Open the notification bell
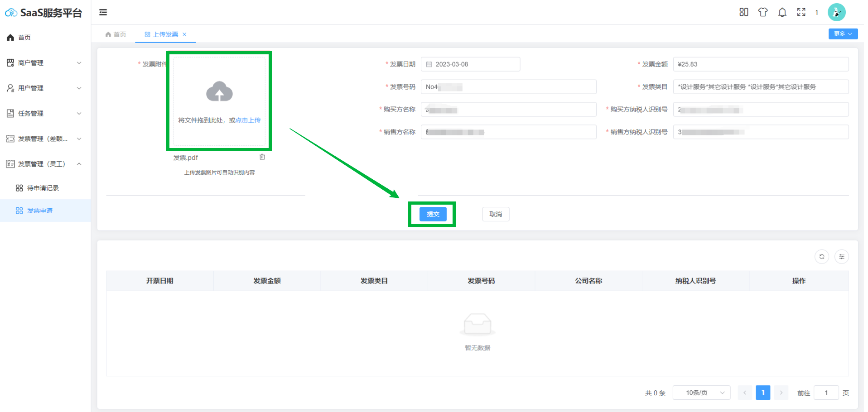Image resolution: width=868 pixels, height=412 pixels. tap(782, 12)
